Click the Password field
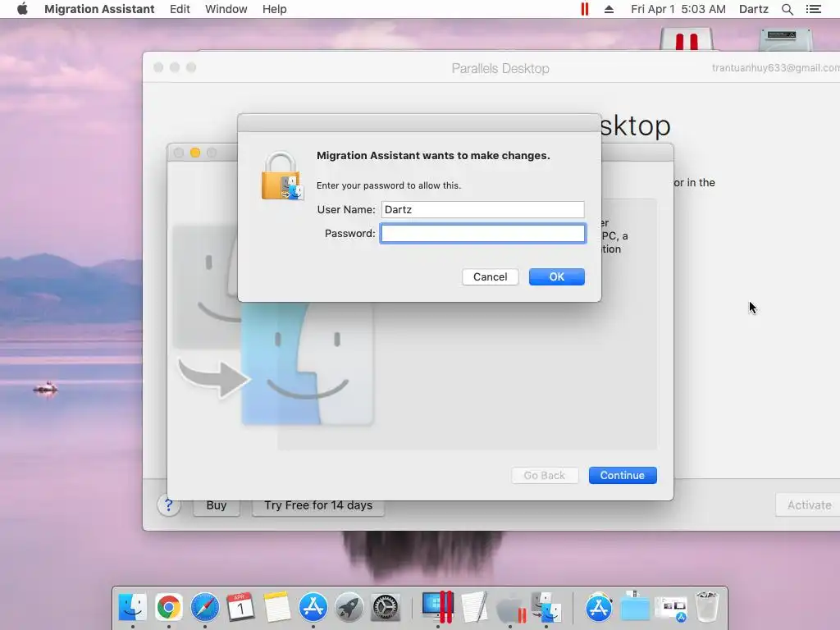Screen dimensions: 840x630 pyautogui.click(x=482, y=234)
